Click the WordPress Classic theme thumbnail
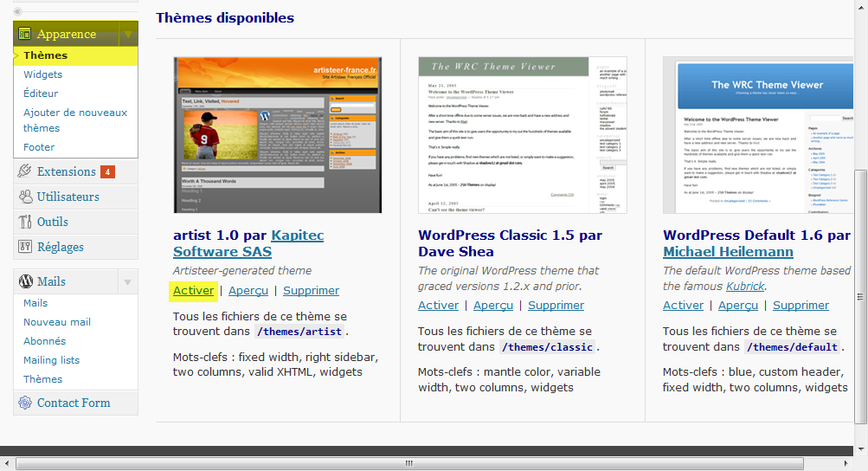Viewport: 868px width, 471px height. tap(523, 135)
